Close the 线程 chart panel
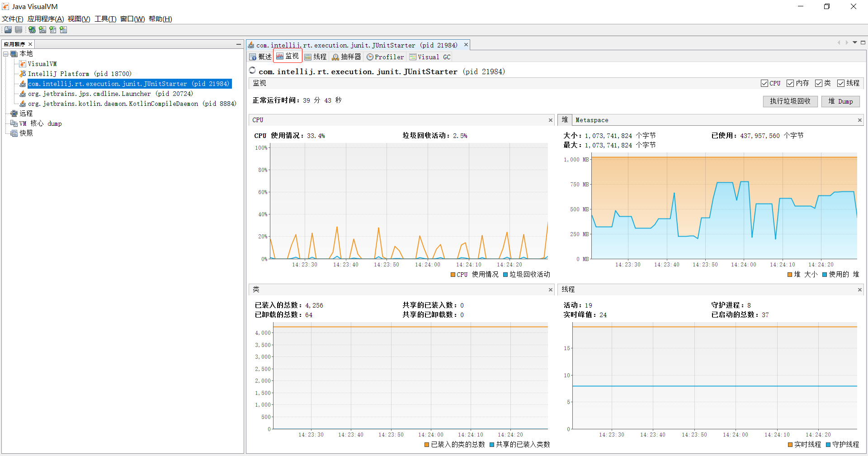The height and width of the screenshot is (456, 868). click(859, 290)
